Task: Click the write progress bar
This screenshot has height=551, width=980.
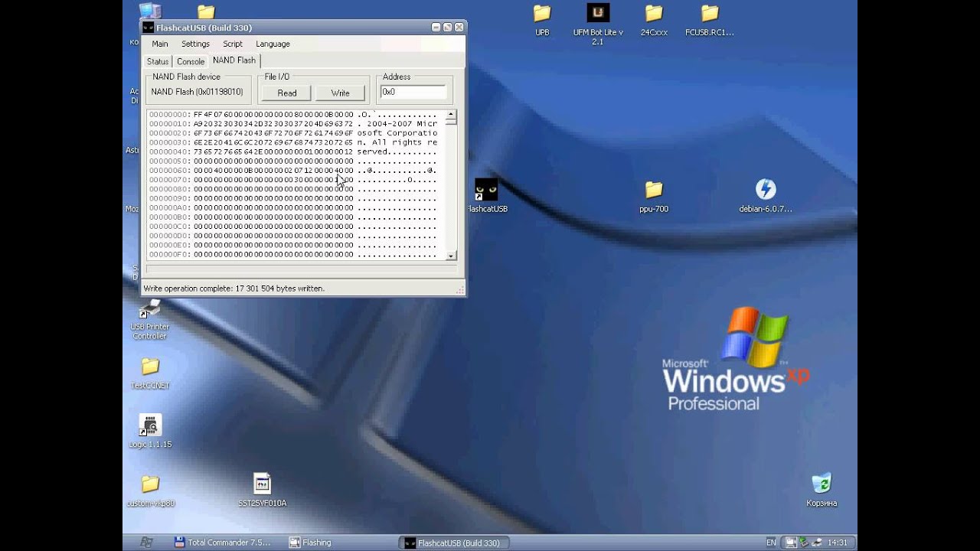Action: (x=302, y=269)
